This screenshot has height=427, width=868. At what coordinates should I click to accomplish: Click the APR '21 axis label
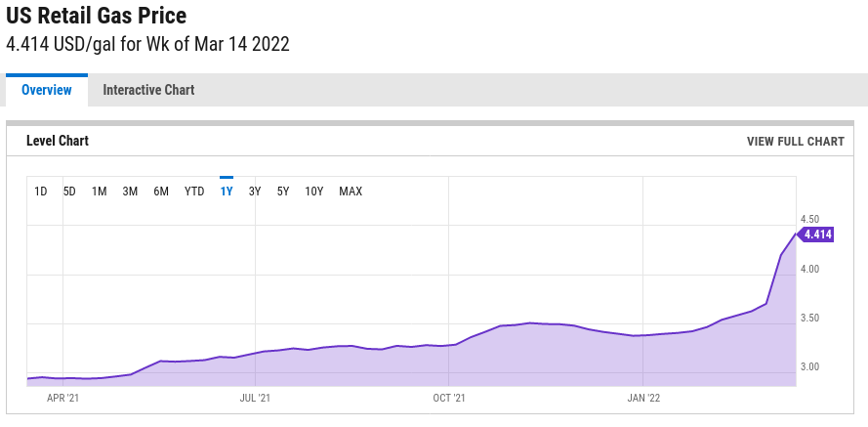pos(63,398)
